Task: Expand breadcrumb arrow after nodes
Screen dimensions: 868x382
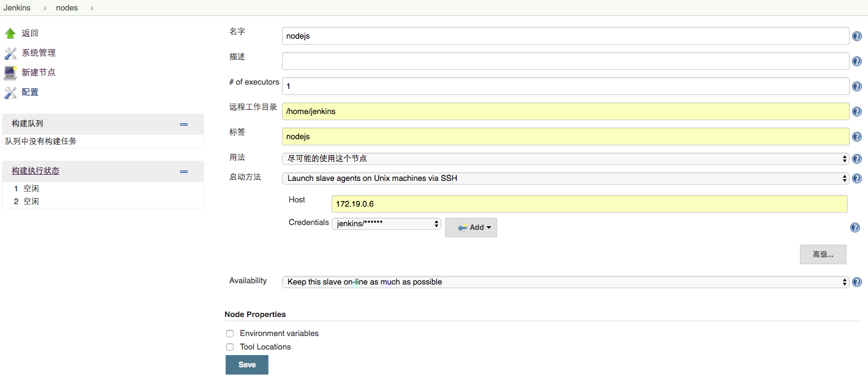Action: 92,8
